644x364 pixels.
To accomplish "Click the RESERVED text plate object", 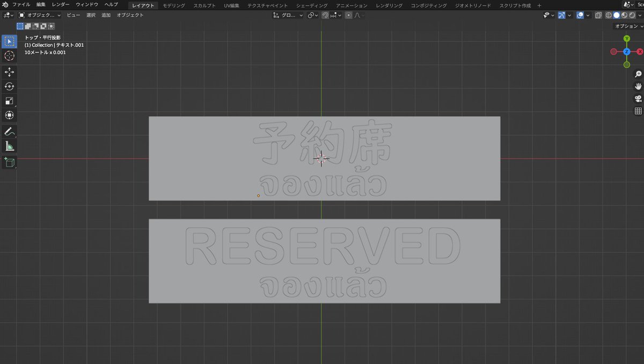I will click(x=324, y=261).
